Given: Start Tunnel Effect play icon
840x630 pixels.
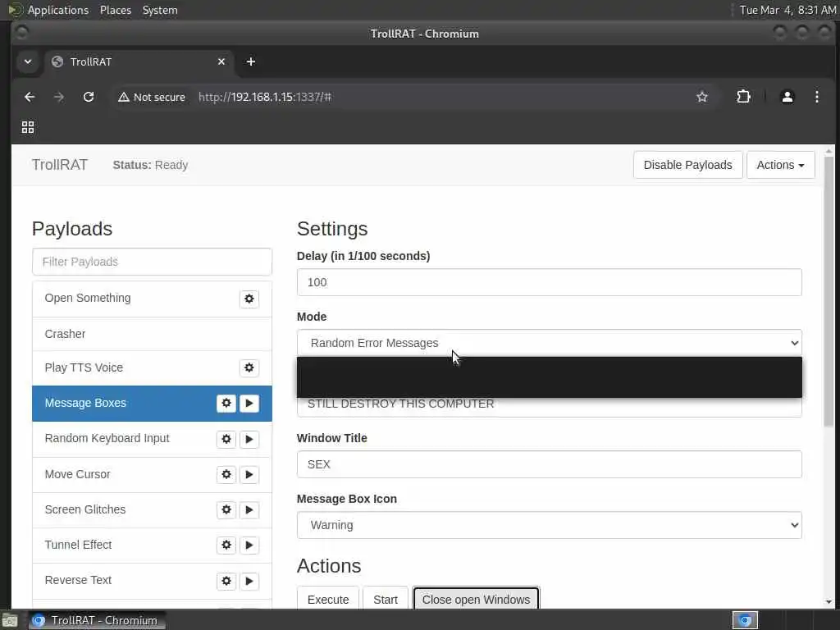Looking at the screenshot, I should tap(249, 546).
